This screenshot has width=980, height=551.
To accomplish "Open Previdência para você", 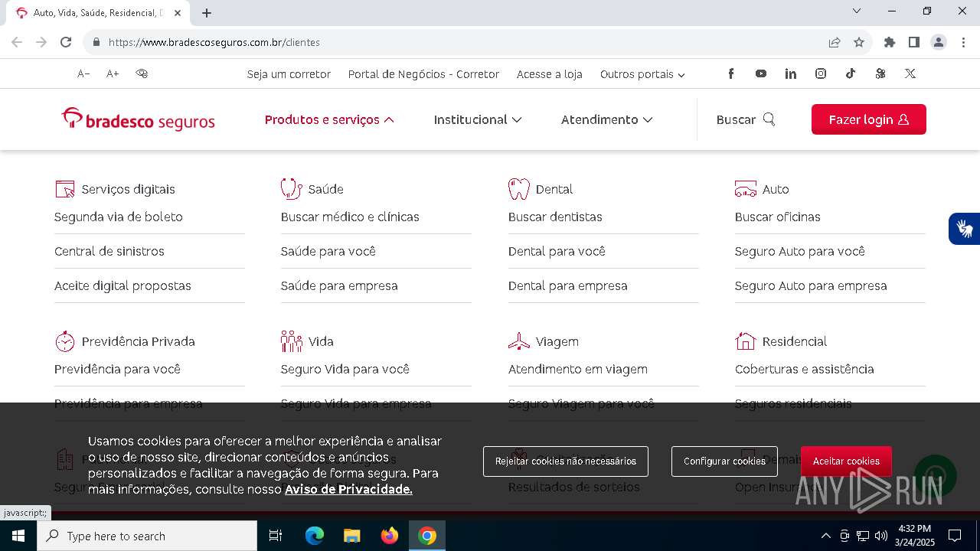I will coord(117,369).
